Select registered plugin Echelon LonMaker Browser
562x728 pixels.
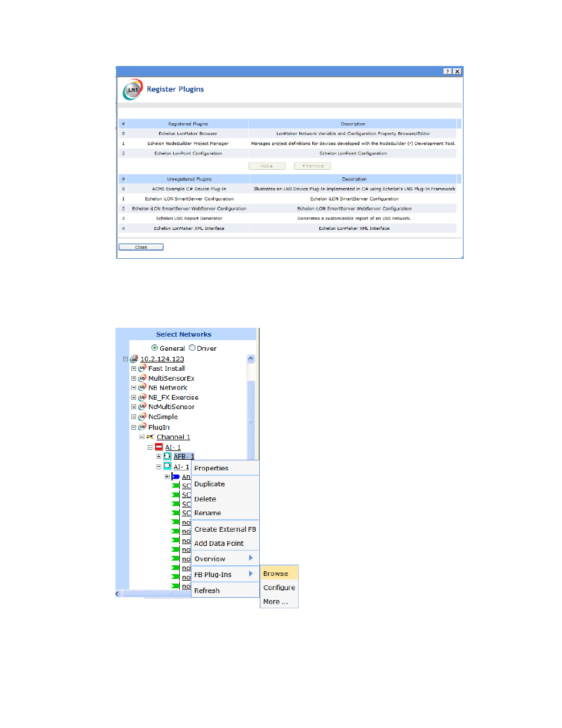pos(188,134)
